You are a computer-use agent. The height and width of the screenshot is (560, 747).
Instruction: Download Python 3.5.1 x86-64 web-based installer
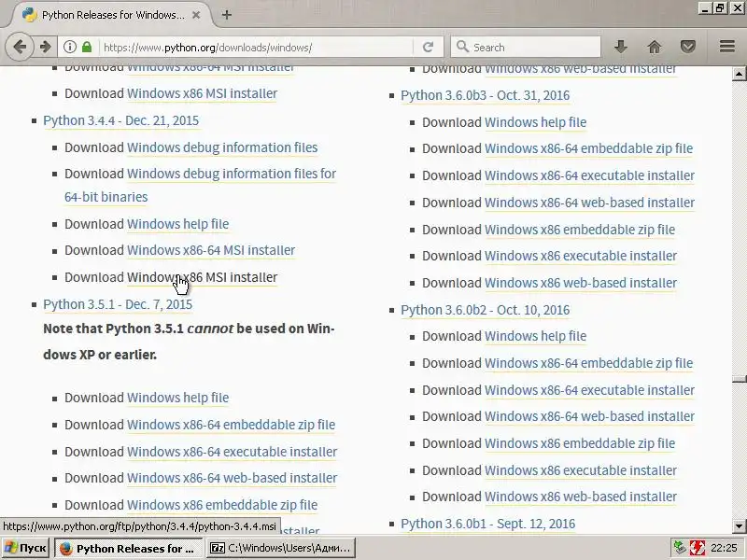[x=232, y=478]
